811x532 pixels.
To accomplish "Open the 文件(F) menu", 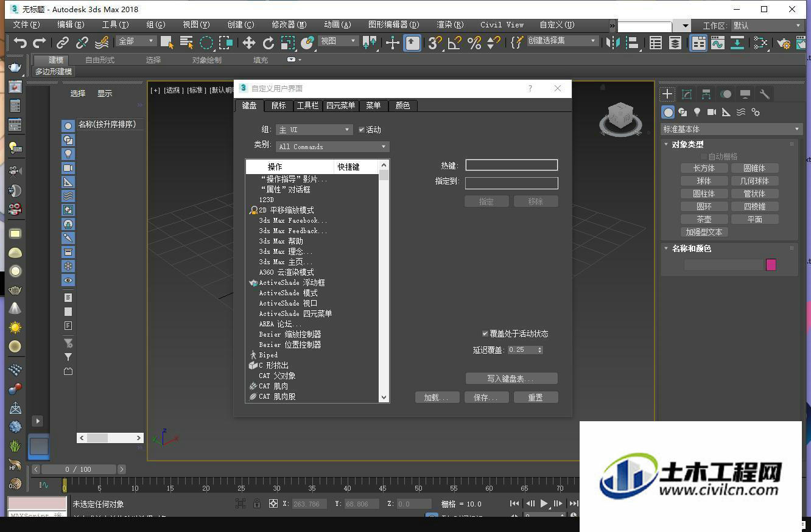I will pos(26,25).
